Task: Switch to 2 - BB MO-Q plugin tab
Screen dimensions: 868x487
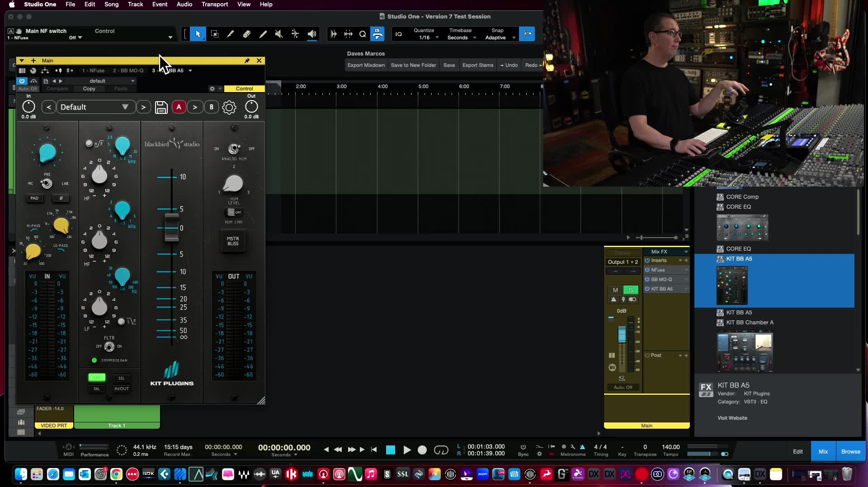Action: point(128,70)
